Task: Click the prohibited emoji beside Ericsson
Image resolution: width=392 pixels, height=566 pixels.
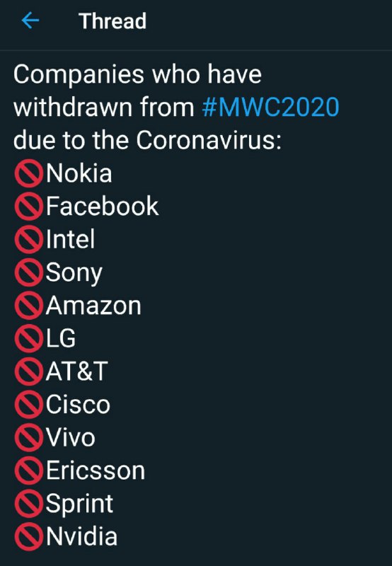Action: 29,471
